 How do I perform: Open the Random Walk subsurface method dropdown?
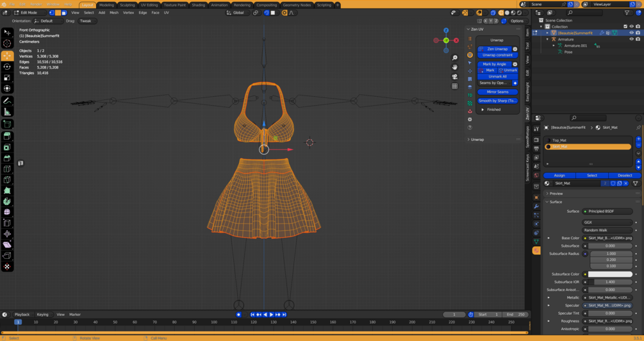coord(607,231)
